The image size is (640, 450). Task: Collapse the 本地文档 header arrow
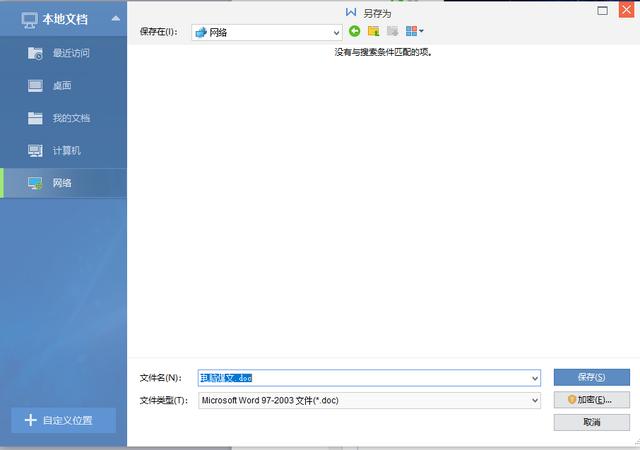[x=116, y=18]
